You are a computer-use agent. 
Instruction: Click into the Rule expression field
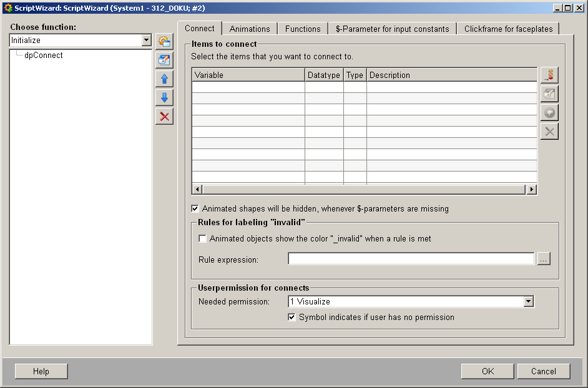411,259
